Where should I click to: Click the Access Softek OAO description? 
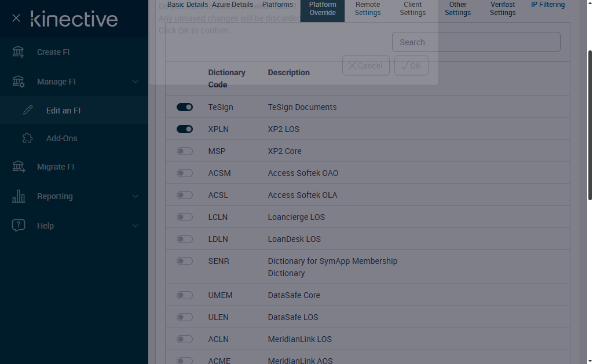point(303,172)
